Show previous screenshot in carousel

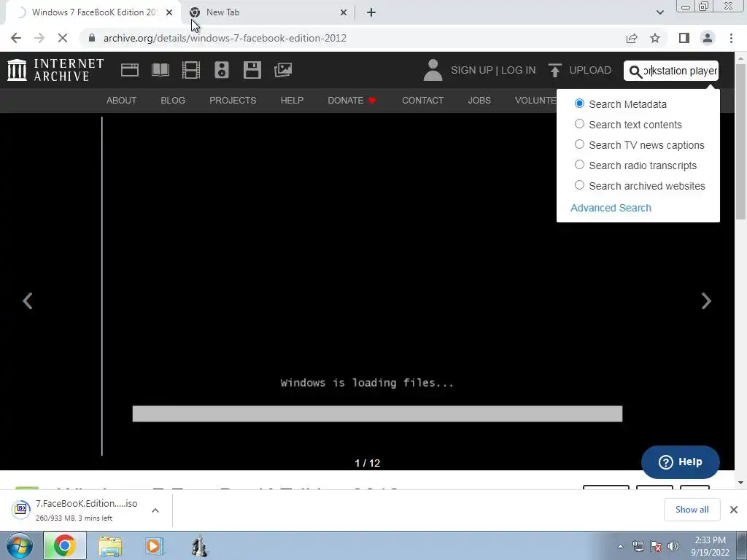(28, 301)
